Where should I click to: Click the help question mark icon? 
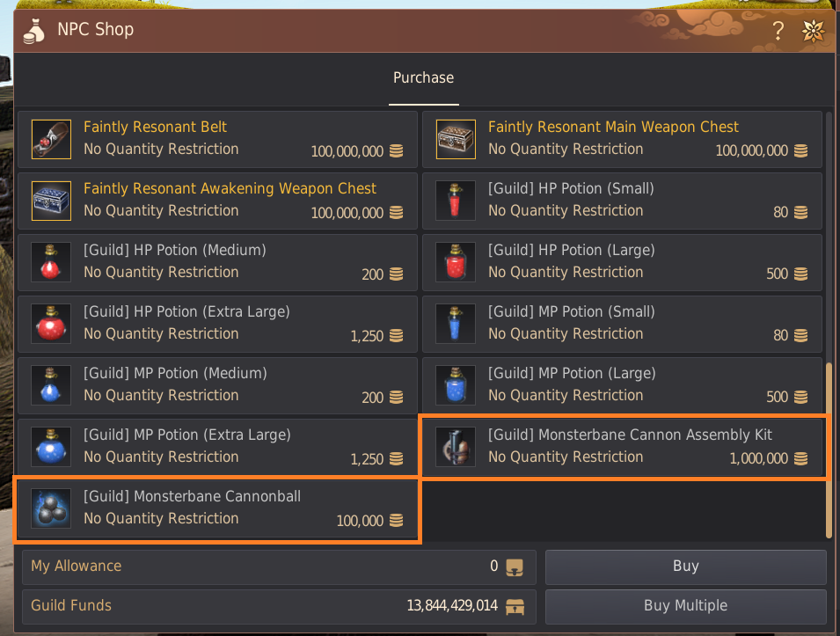[778, 32]
